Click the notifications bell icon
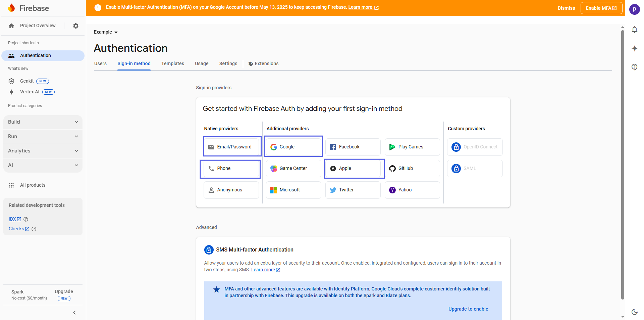This screenshot has height=320, width=644. coord(634,30)
